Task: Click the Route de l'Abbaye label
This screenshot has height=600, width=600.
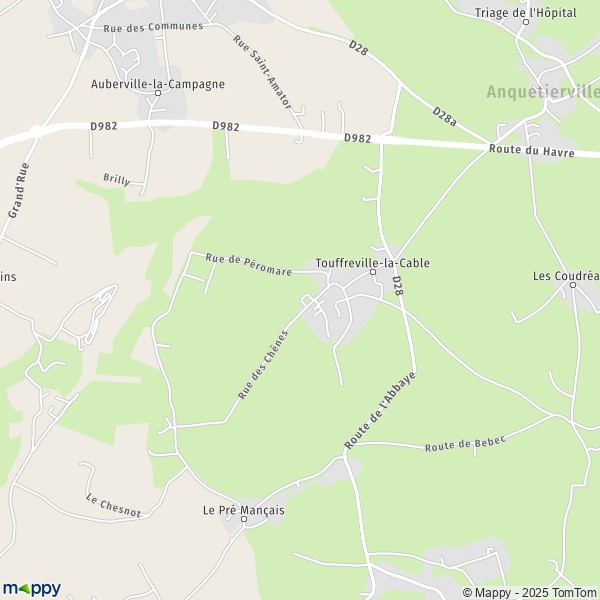Action: click(380, 410)
